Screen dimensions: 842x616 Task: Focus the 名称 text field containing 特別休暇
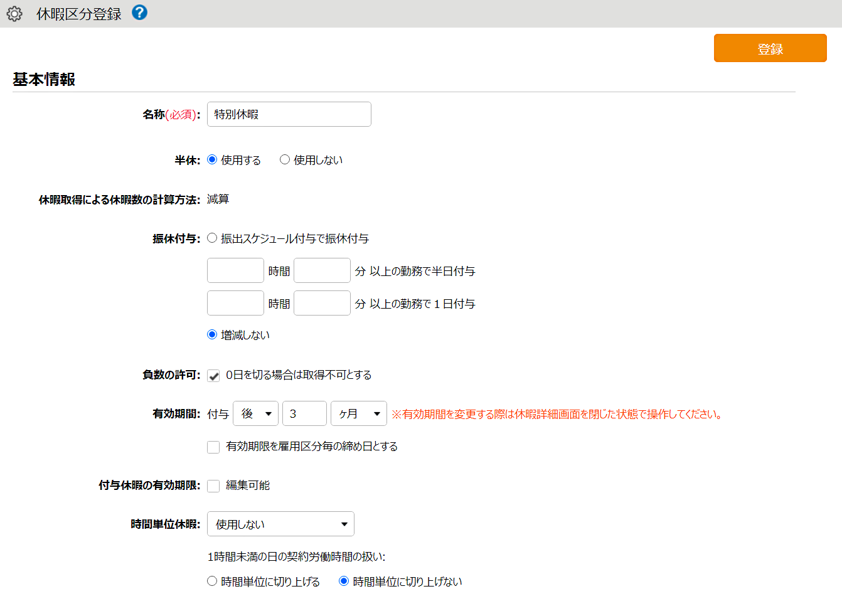point(289,114)
